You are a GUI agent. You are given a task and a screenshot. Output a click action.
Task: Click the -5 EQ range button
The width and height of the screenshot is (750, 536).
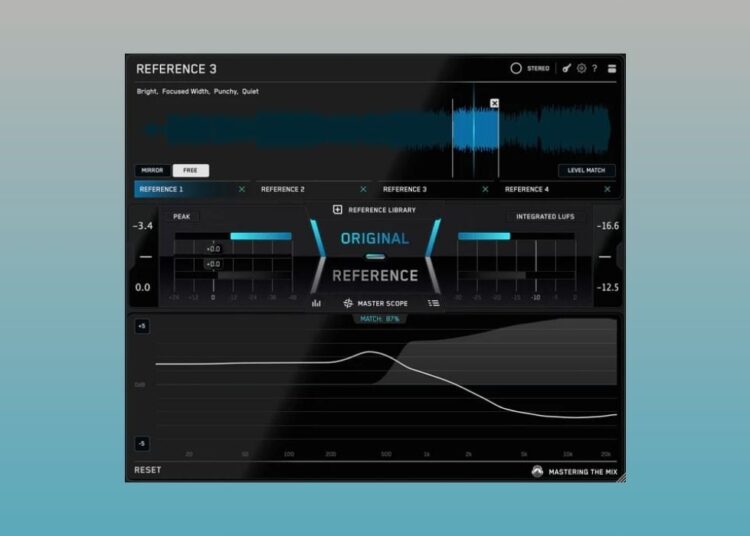tap(142, 443)
